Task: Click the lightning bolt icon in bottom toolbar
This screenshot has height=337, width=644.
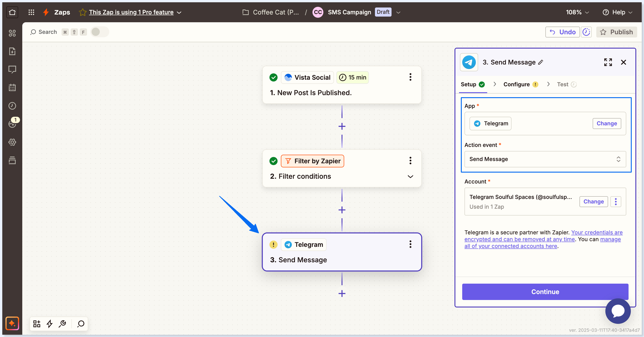Action: click(x=50, y=324)
